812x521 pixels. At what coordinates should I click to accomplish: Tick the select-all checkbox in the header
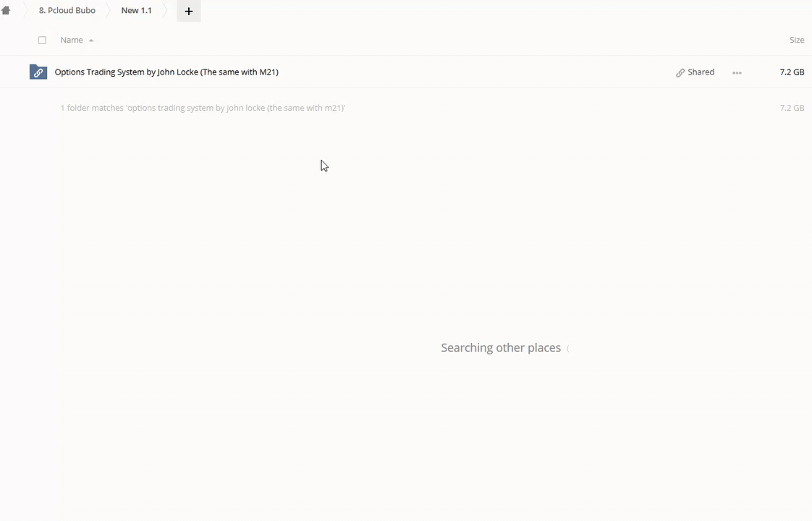[x=42, y=41]
